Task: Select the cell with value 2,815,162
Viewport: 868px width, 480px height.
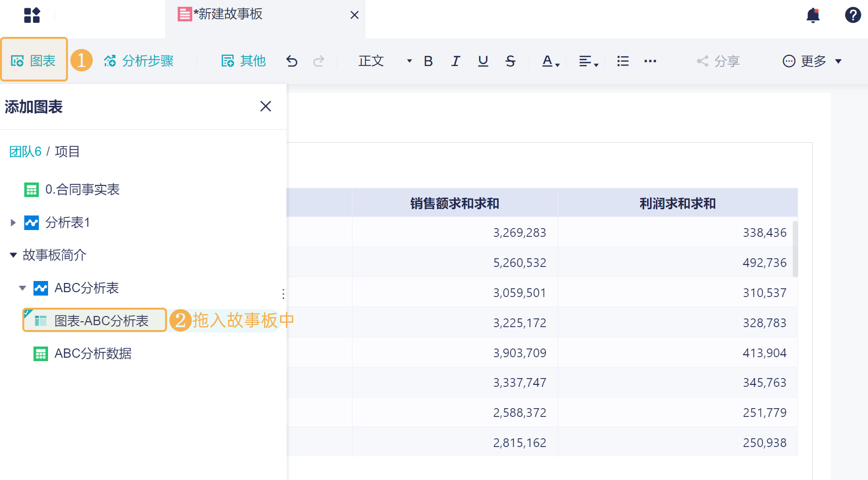Action: 455,442
